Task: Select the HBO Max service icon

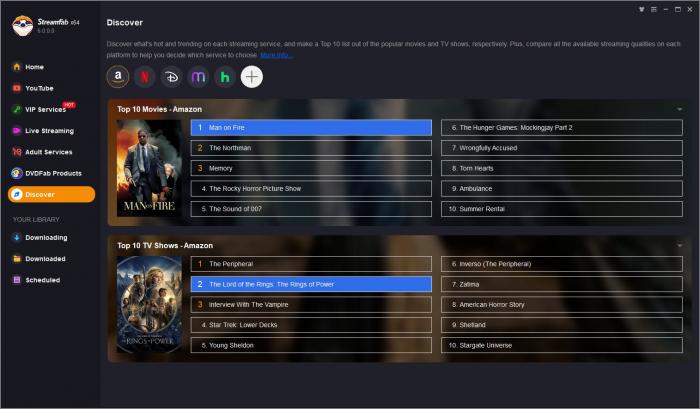Action: click(198, 77)
